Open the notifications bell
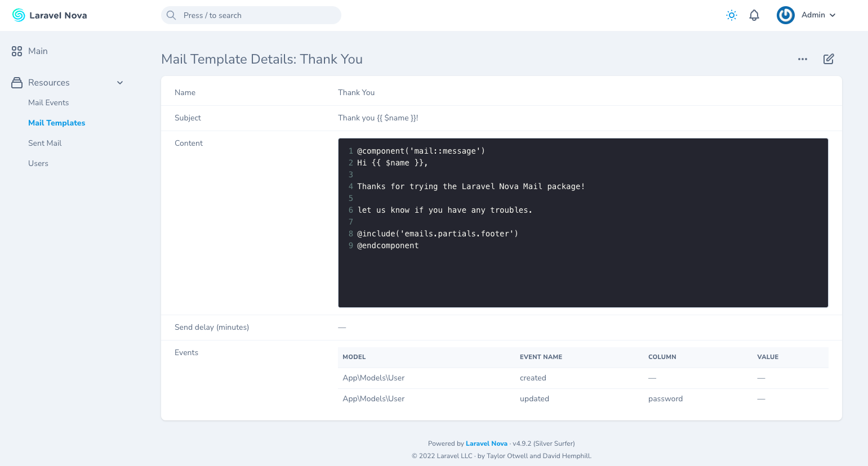The width and height of the screenshot is (868, 466). (x=754, y=15)
